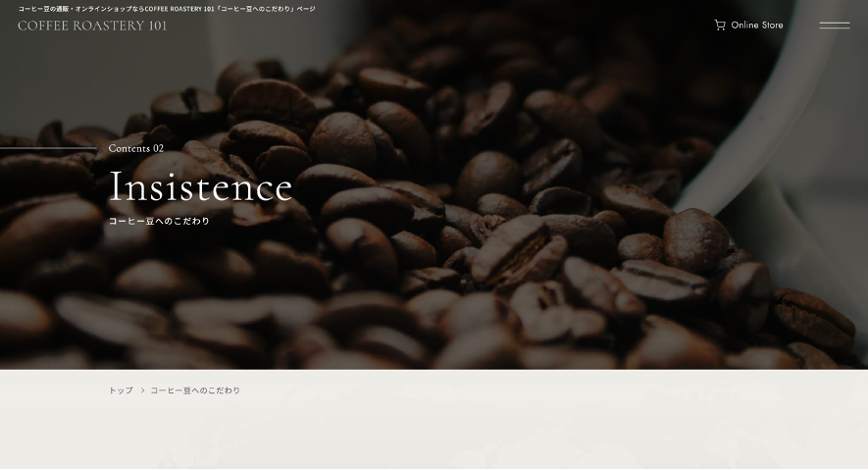Click the thin line beside Contents 02

coord(48,148)
